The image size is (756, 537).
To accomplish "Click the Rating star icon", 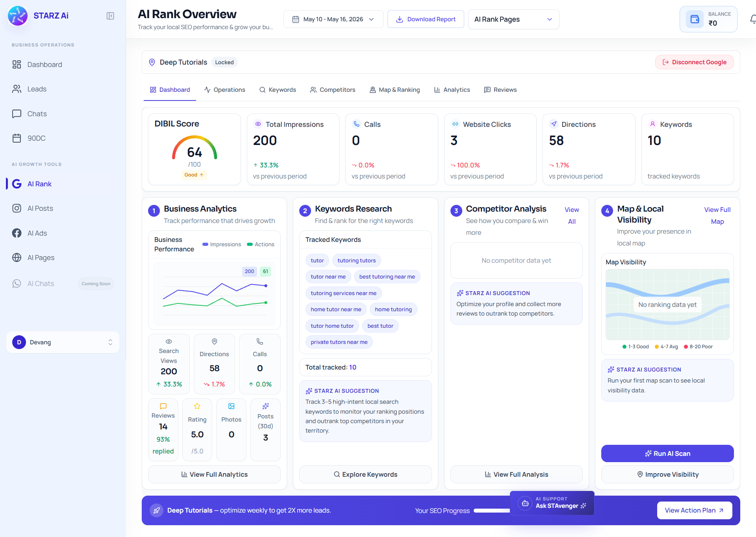I will tap(197, 406).
